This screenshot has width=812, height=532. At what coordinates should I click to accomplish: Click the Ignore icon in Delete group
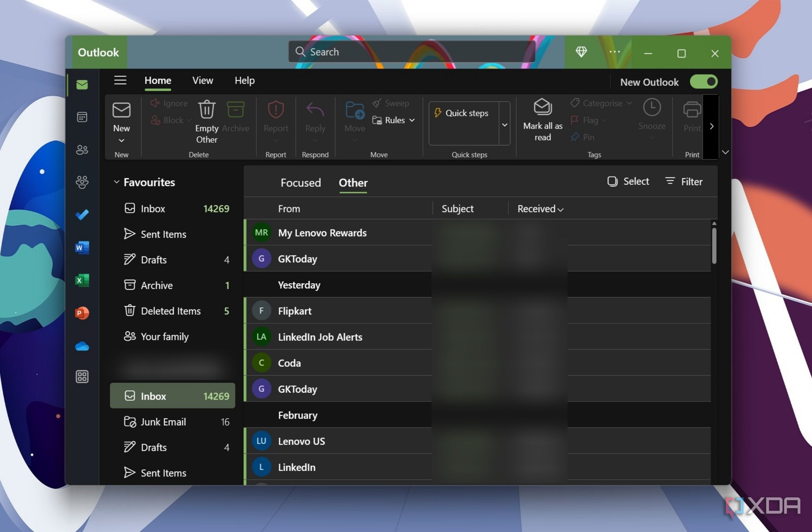pyautogui.click(x=155, y=103)
